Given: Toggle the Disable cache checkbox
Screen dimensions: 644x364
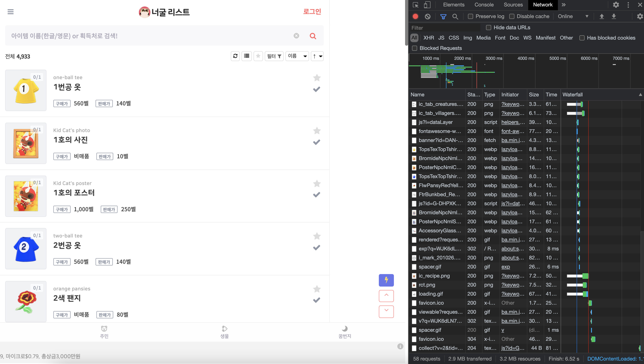Looking at the screenshot, I should tap(512, 17).
